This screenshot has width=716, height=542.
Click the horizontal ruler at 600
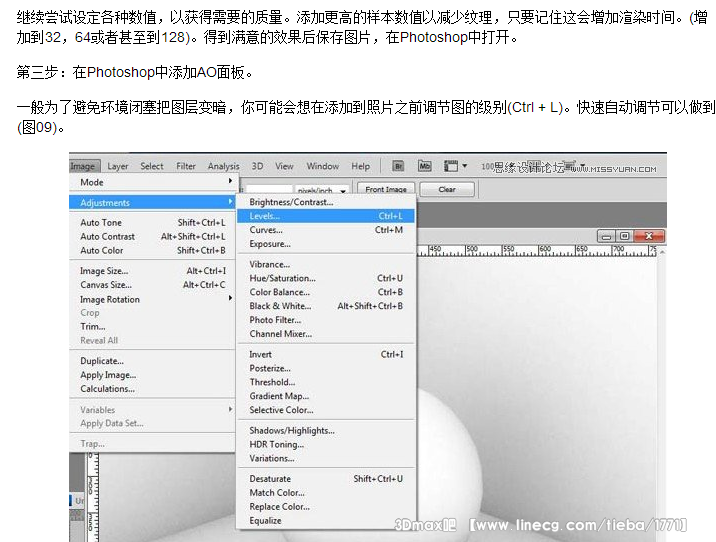tap(544, 250)
